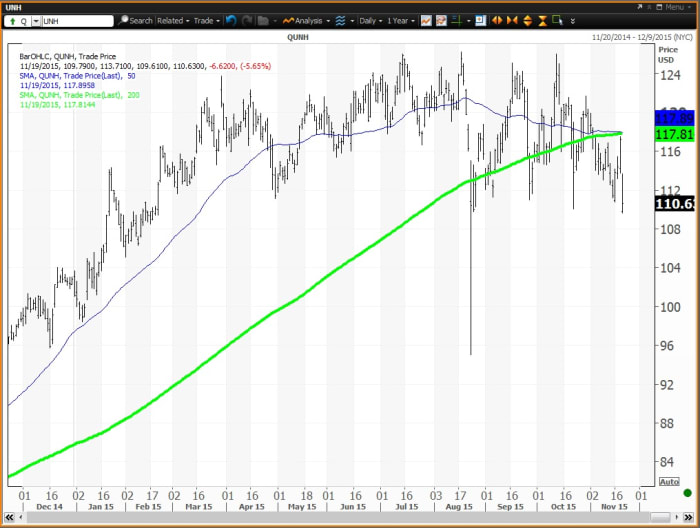Open the Menu button at top right
Image resolution: width=700 pixels, height=528 pixels.
point(671,6)
